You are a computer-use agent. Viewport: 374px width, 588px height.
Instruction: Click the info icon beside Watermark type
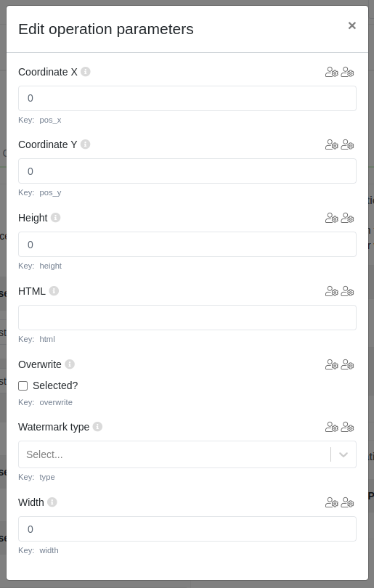(x=97, y=426)
